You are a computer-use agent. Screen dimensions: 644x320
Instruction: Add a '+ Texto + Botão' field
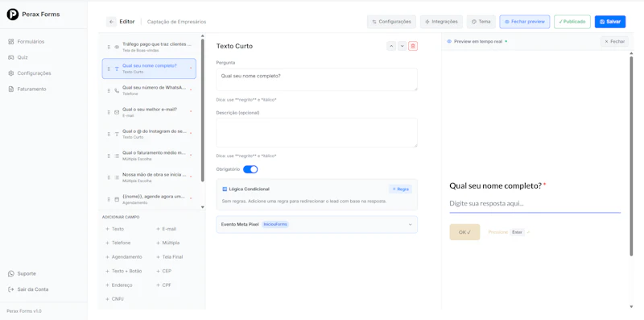click(124, 271)
